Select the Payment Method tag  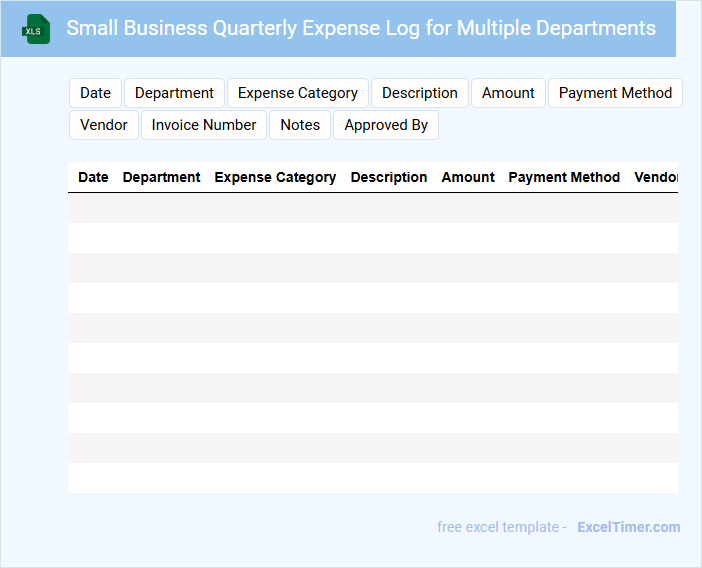(615, 93)
